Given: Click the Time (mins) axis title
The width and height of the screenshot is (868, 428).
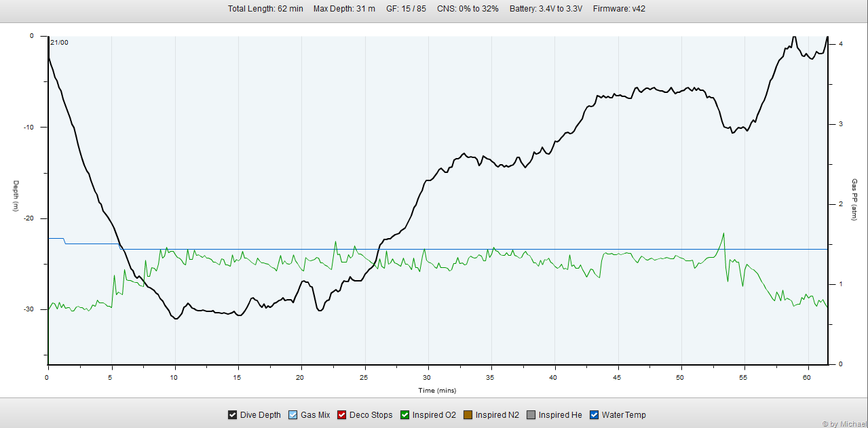Looking at the screenshot, I should 436,391.
